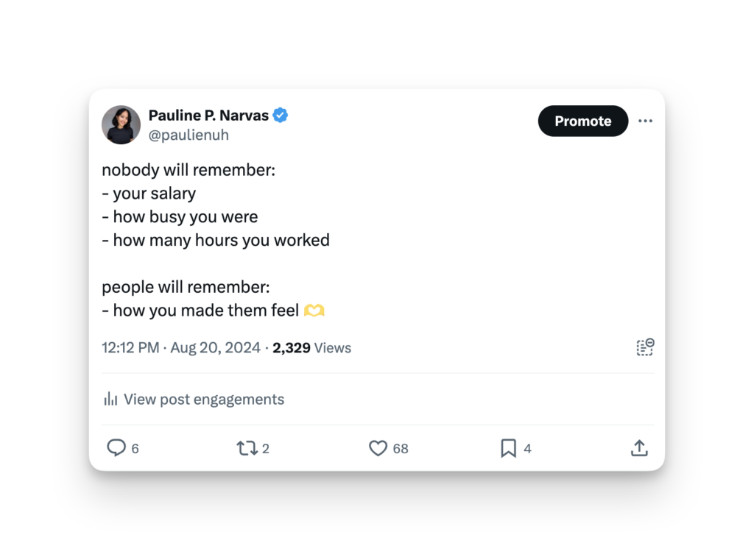Image resolution: width=754 pixels, height=560 pixels.
Task: Click the reply speech bubble icon
Action: tap(116, 448)
